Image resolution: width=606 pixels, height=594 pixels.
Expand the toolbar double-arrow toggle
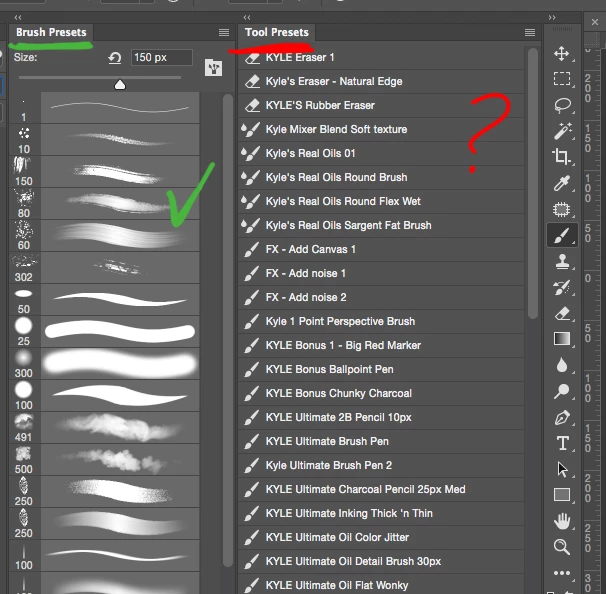[552, 17]
